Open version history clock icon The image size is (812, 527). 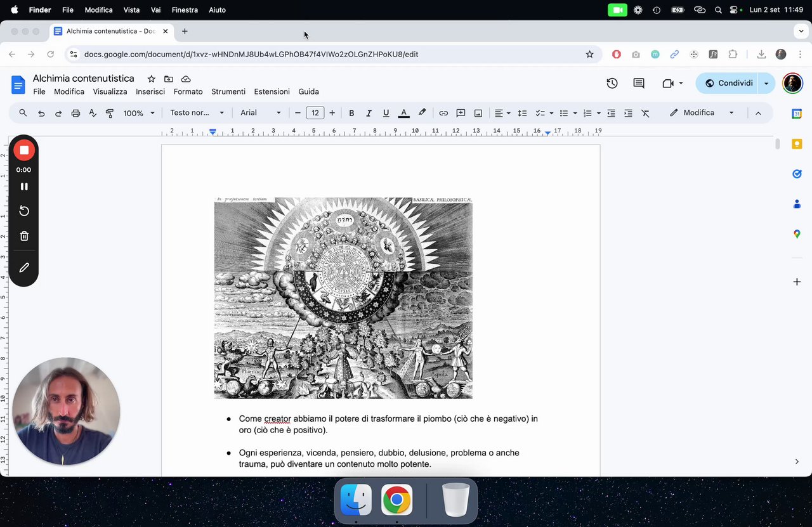[612, 83]
